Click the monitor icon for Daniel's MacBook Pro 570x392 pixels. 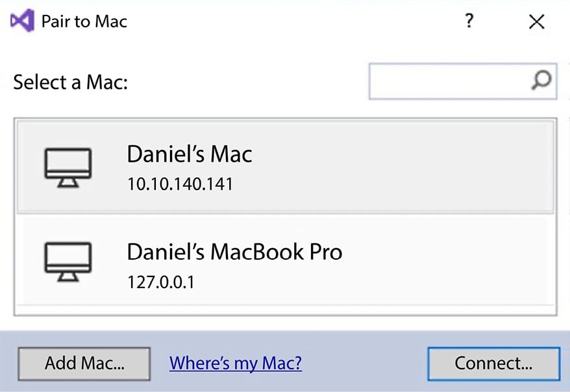[x=68, y=262]
